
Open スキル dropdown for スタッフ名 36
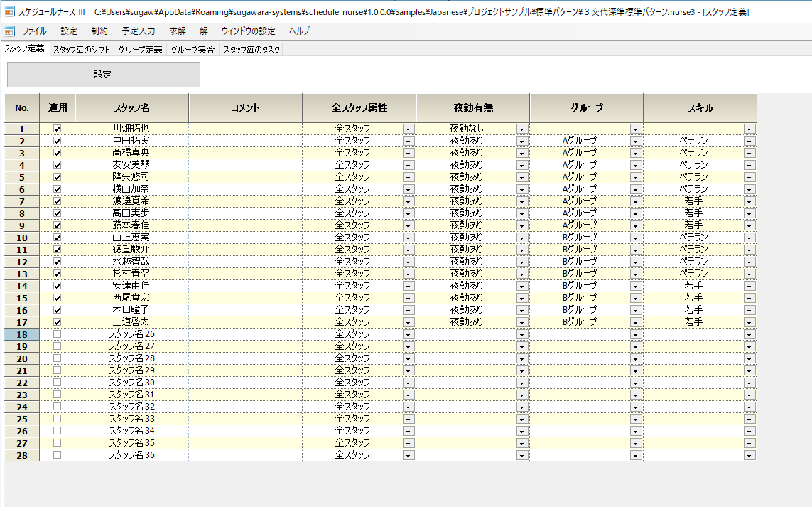(749, 456)
